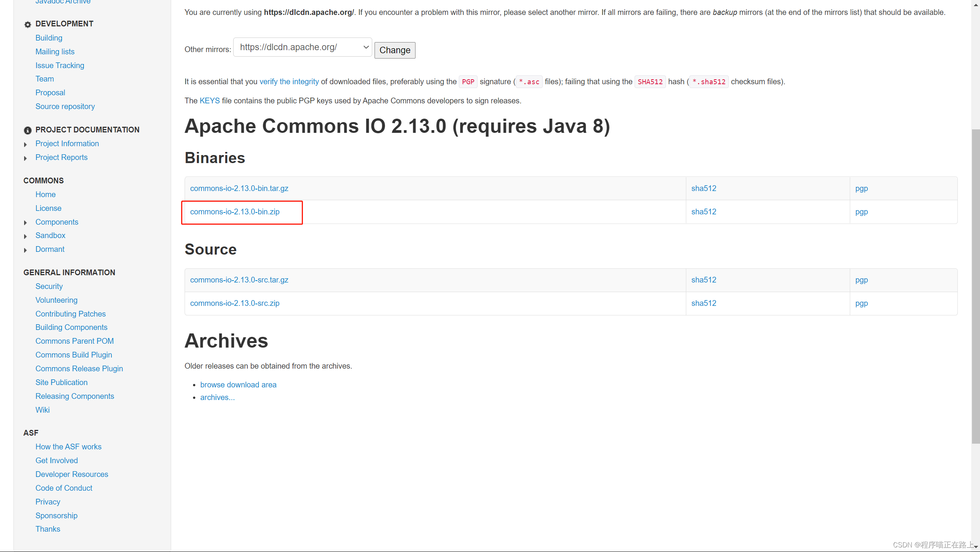Open pgp signature for src.zip

click(862, 304)
